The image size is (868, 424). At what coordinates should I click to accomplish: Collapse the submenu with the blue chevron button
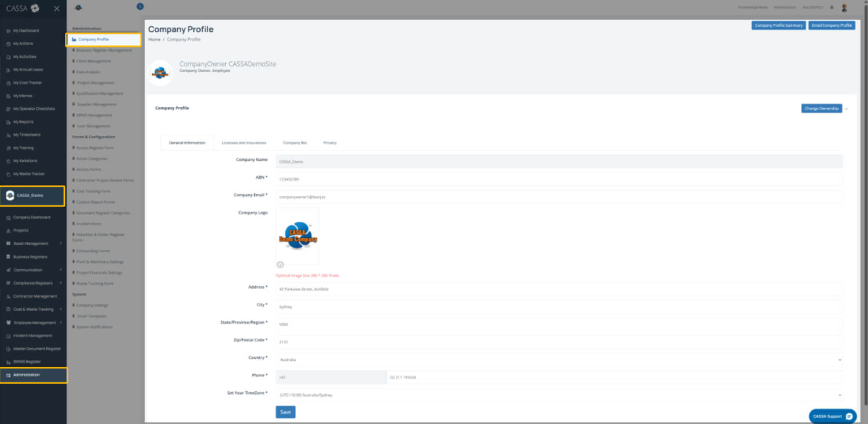[x=140, y=6]
